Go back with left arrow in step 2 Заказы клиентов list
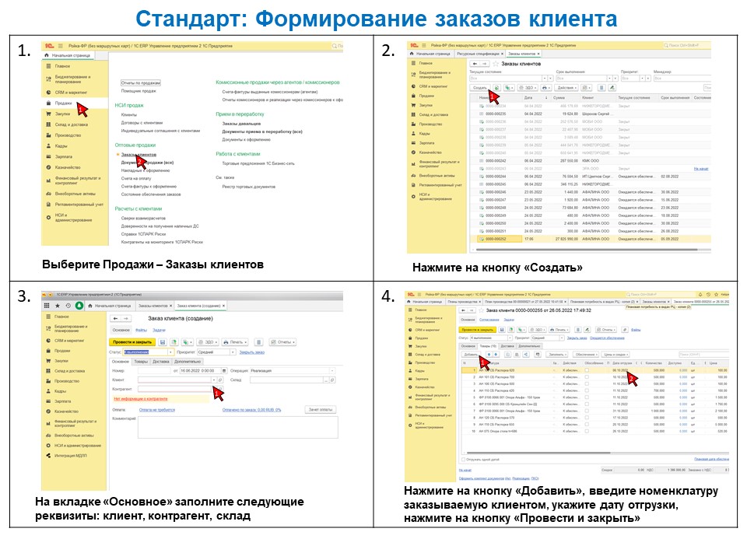This screenshot has height=560, width=747. tap(475, 63)
